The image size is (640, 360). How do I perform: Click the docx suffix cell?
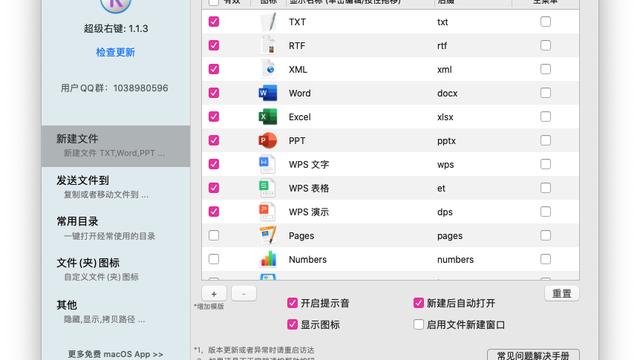coord(447,93)
